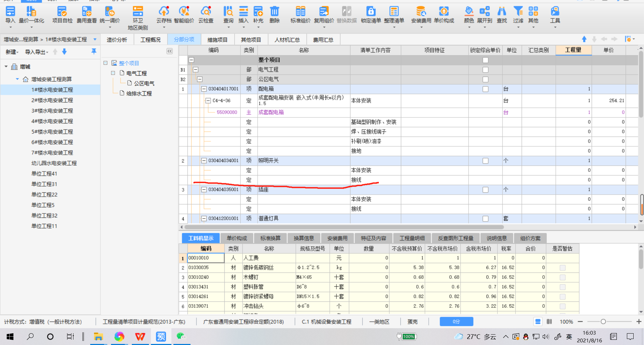Viewport: 644px width, 345px height.
Task: Click the 编码 cell 00010010
Action: coord(206,258)
